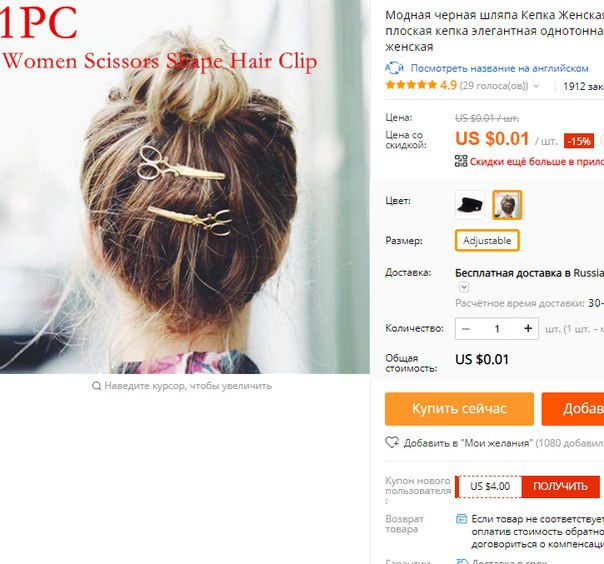Click the Купить сейчас button

pos(459,409)
